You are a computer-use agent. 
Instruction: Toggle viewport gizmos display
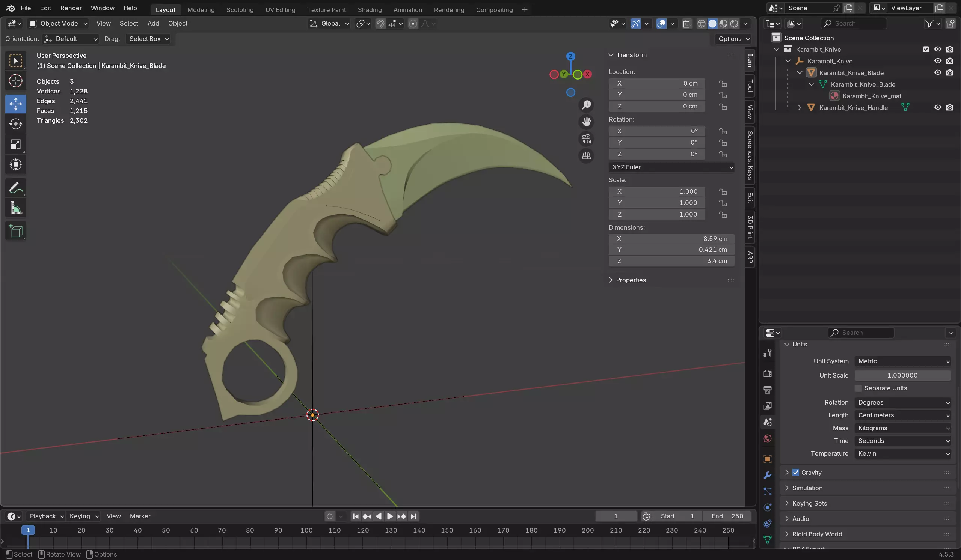pyautogui.click(x=635, y=24)
